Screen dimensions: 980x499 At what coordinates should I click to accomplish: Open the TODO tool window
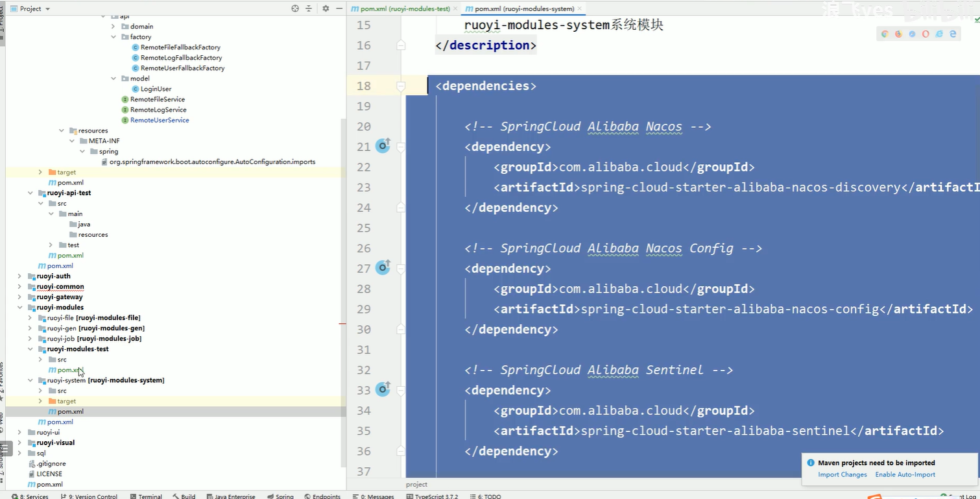tap(484, 496)
